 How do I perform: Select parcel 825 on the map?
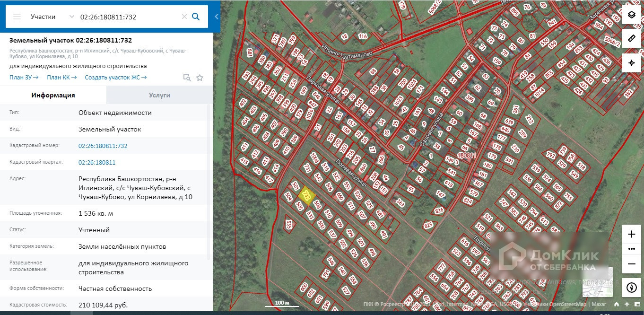pyautogui.click(x=429, y=225)
